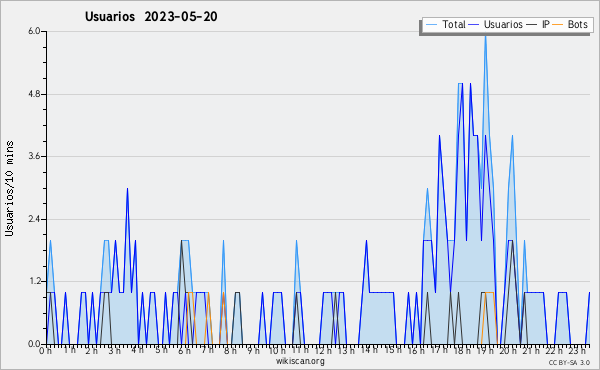This screenshot has height=370, width=600.
Task: Click the '8 h' x-axis label
Action: point(230,351)
